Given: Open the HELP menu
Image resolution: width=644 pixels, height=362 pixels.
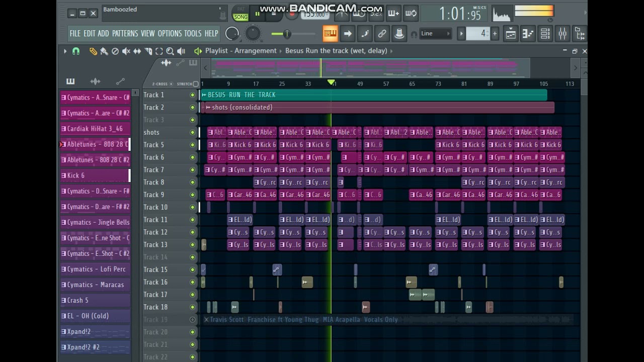Looking at the screenshot, I should pos(211,34).
